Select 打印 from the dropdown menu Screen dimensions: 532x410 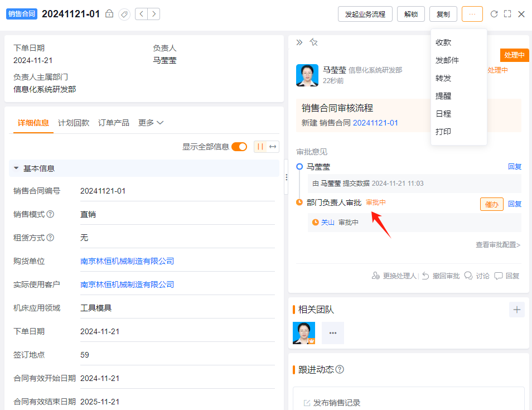(443, 132)
